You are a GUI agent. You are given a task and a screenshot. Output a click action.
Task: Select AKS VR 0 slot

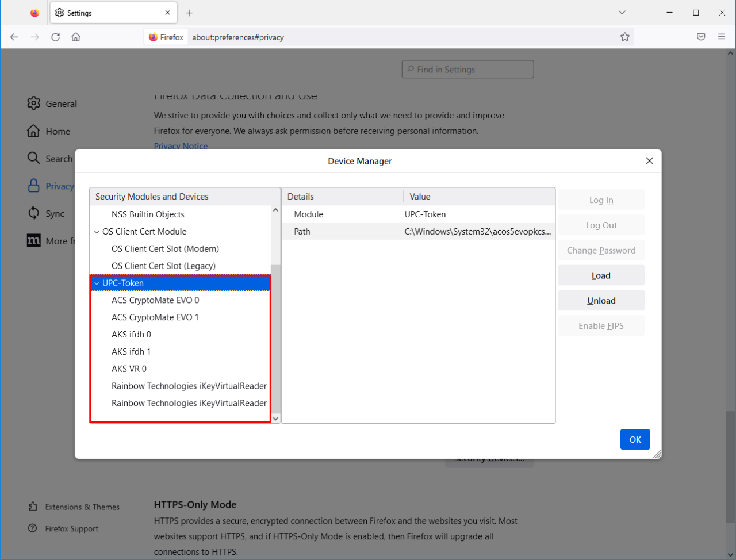(x=129, y=369)
